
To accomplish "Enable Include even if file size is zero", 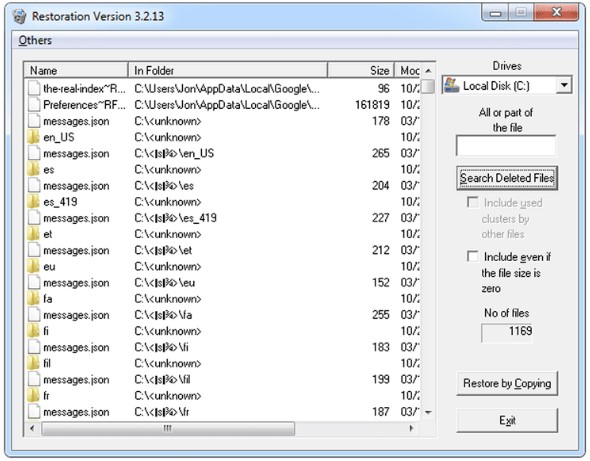I will point(473,256).
